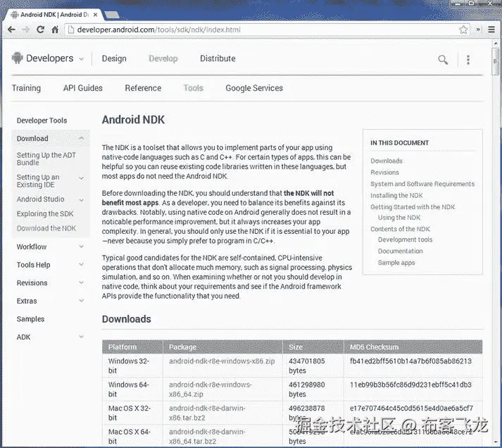The image size is (502, 448).
Task: Expand the Tools Help sidebar section
Action: pyautogui.click(x=81, y=265)
